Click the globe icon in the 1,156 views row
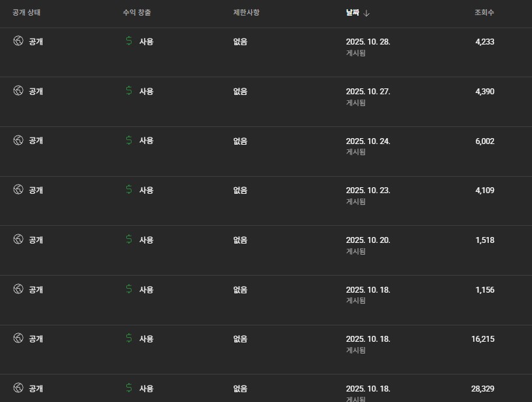 tap(18, 289)
